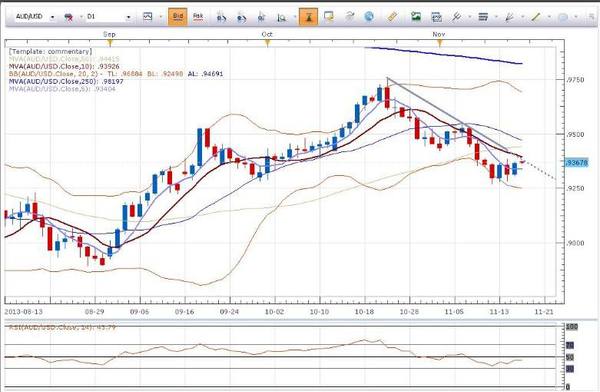This screenshot has height=392, width=600.
Task: Click the 11-05 date axis label
Action: tap(454, 312)
